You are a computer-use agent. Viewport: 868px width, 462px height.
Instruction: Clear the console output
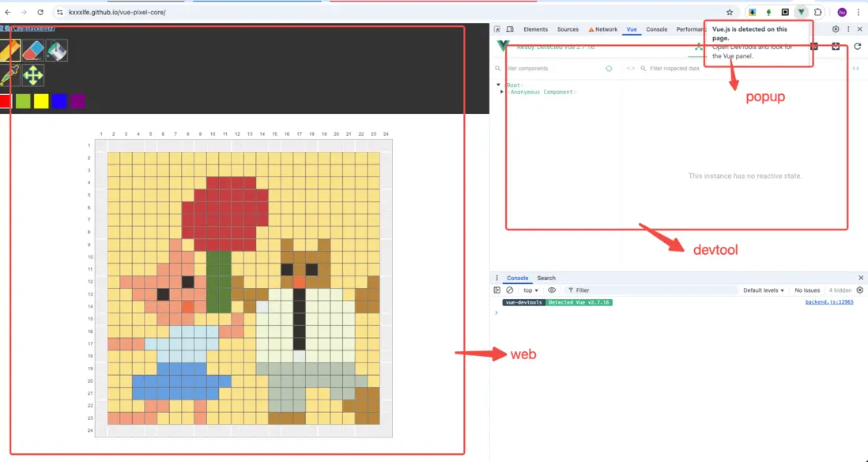(x=510, y=290)
